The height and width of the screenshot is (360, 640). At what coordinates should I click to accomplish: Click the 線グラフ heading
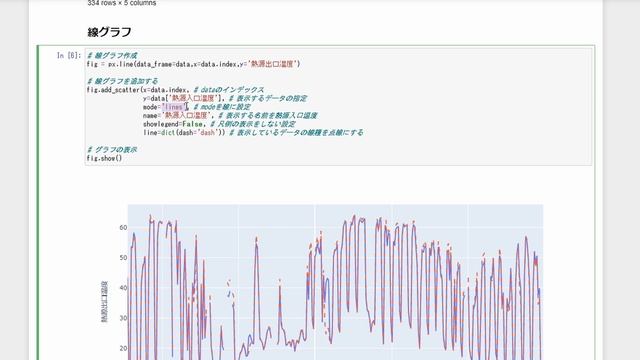(x=109, y=32)
